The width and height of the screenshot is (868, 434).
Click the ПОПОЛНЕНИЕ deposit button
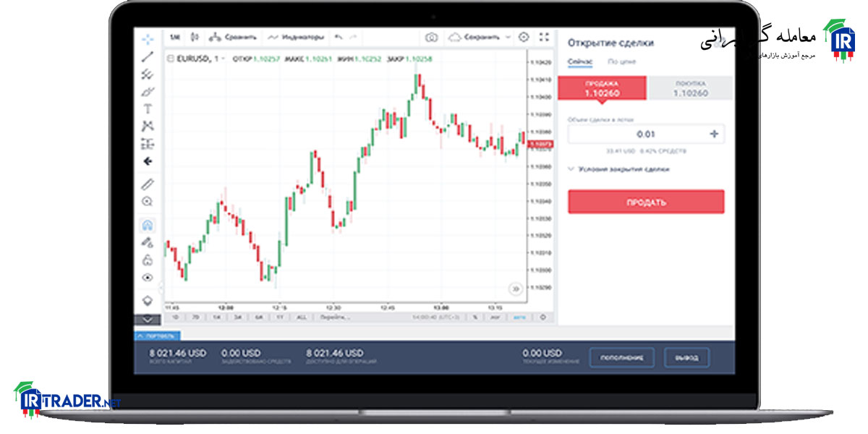[x=621, y=357]
